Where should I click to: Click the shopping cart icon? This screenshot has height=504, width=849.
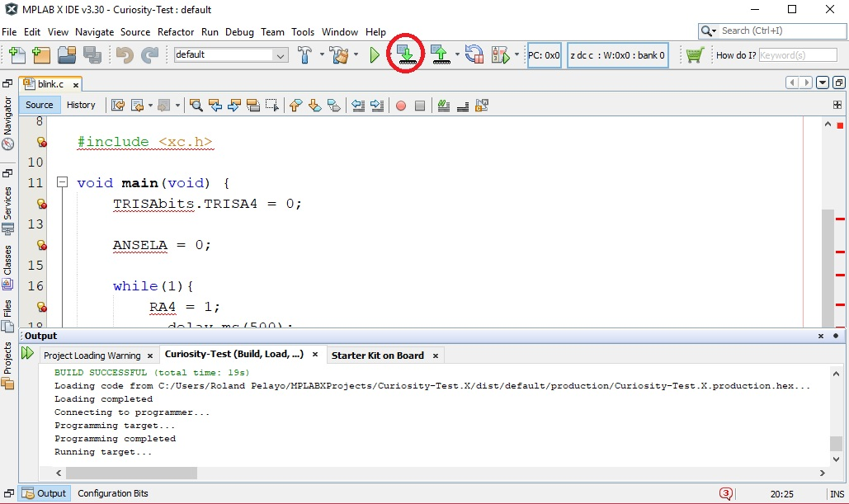click(x=694, y=55)
